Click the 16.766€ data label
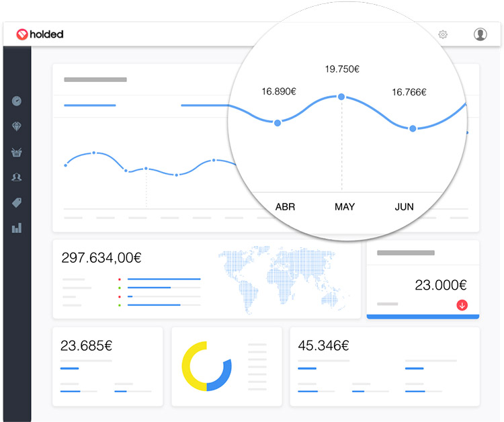The width and height of the screenshot is (504, 422). coord(409,92)
